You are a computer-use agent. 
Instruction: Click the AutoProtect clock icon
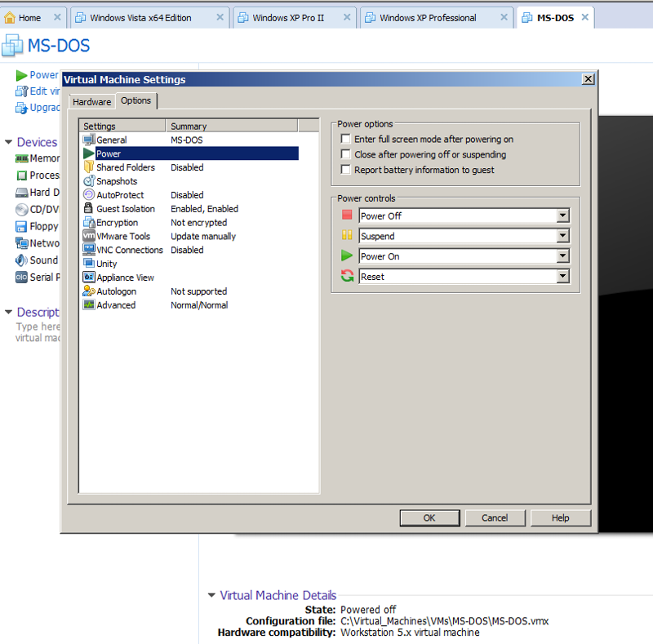89,195
